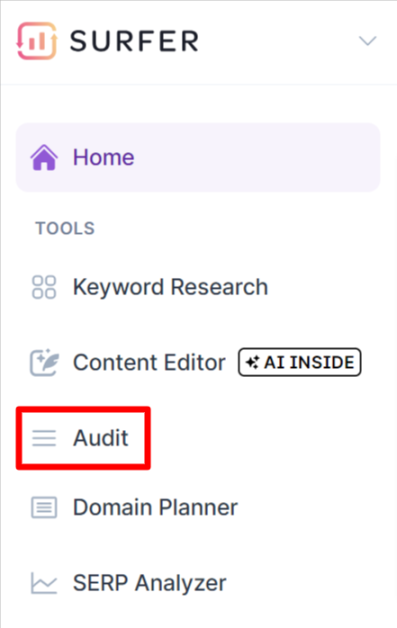Click the TOOLS section heading
397x628 pixels.
(x=65, y=228)
